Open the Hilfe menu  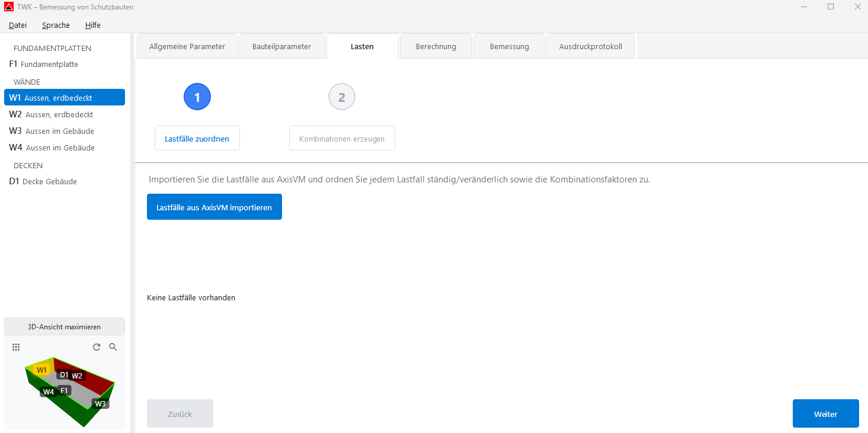tap(92, 25)
